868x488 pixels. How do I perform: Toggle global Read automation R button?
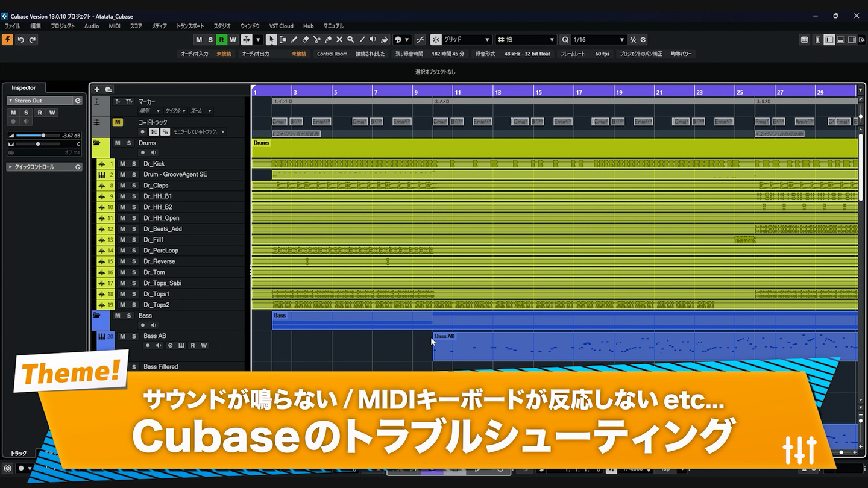tap(221, 40)
